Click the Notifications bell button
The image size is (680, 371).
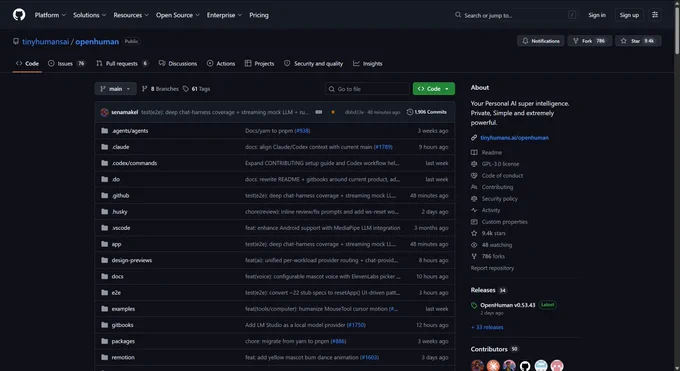pos(541,41)
